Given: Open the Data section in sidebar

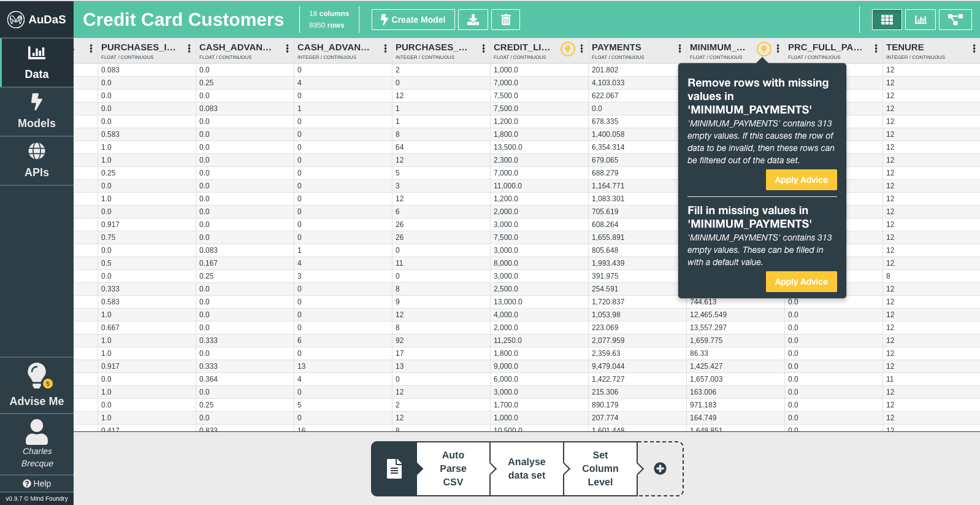Looking at the screenshot, I should pyautogui.click(x=37, y=63).
